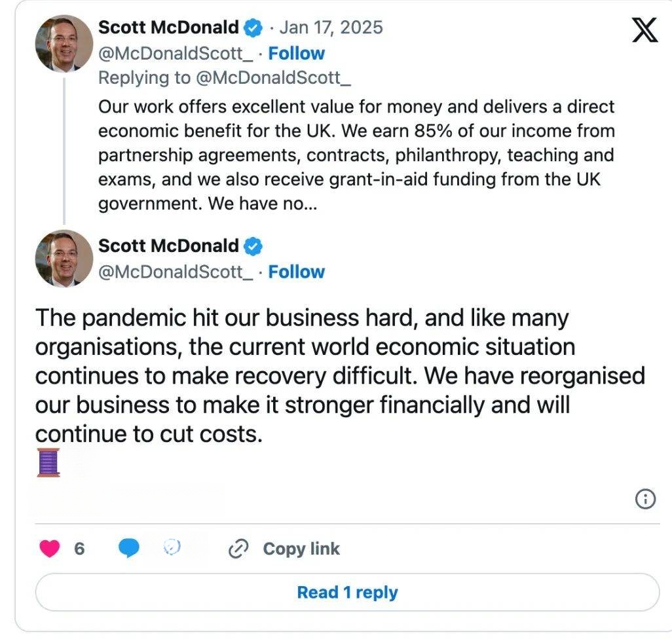This screenshot has width=672, height=643.
Task: Expand the truncated parent tweet text
Action: coord(262,204)
